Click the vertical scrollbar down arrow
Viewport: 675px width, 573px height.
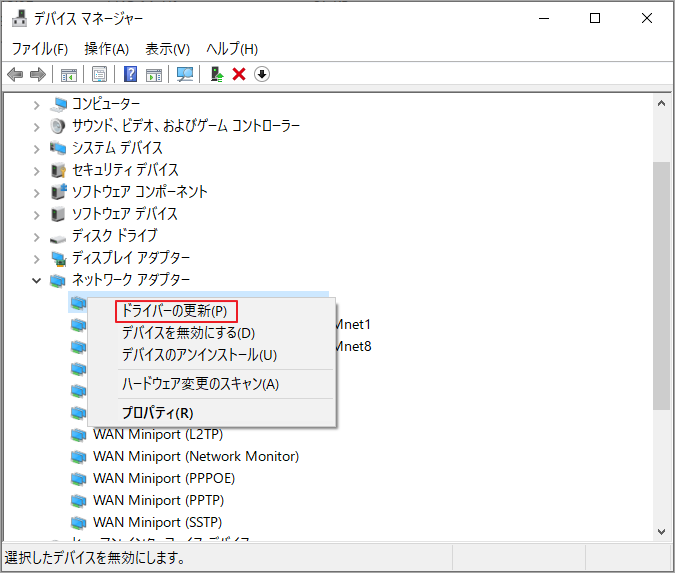coord(661,532)
